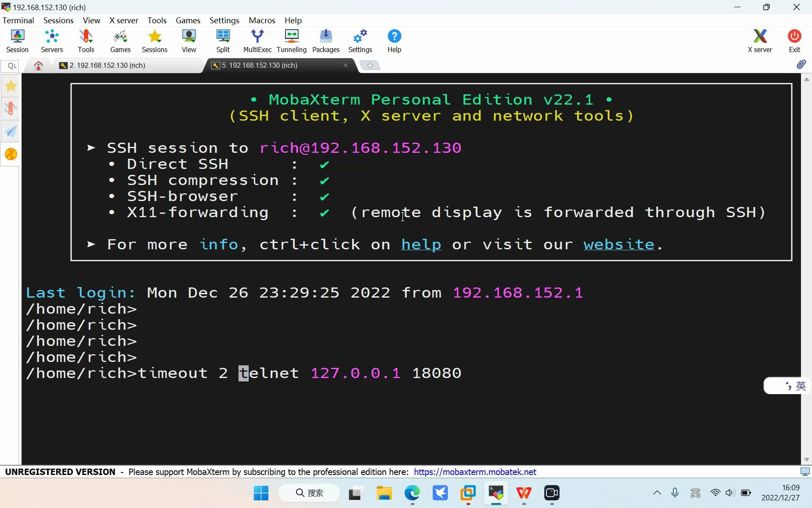This screenshot has width=812, height=508.
Task: Open the sidebar Macros paper plane icon
Action: (11, 131)
